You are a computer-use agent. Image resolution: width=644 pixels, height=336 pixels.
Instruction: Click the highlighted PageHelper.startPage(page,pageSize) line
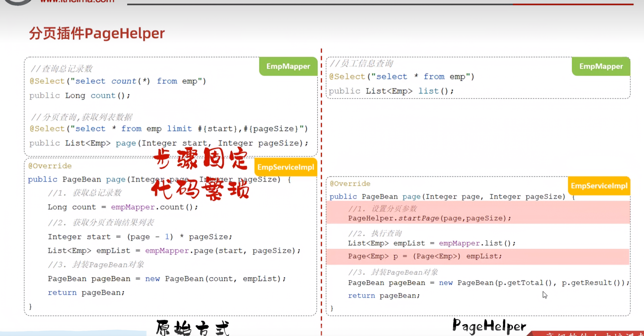[429, 218]
